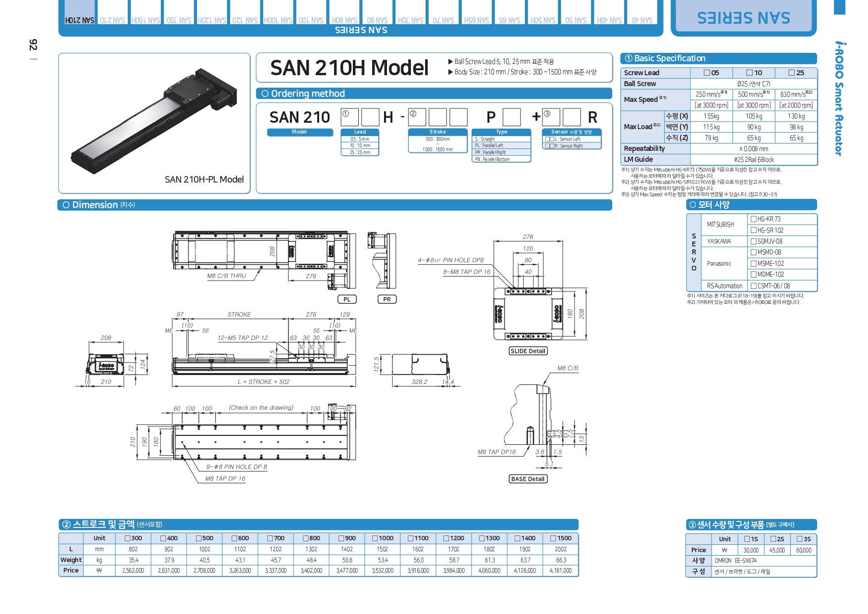Screen dimensions: 868x614
Task: Tick the Screw Lead 25 checkbox
Action: (x=791, y=73)
